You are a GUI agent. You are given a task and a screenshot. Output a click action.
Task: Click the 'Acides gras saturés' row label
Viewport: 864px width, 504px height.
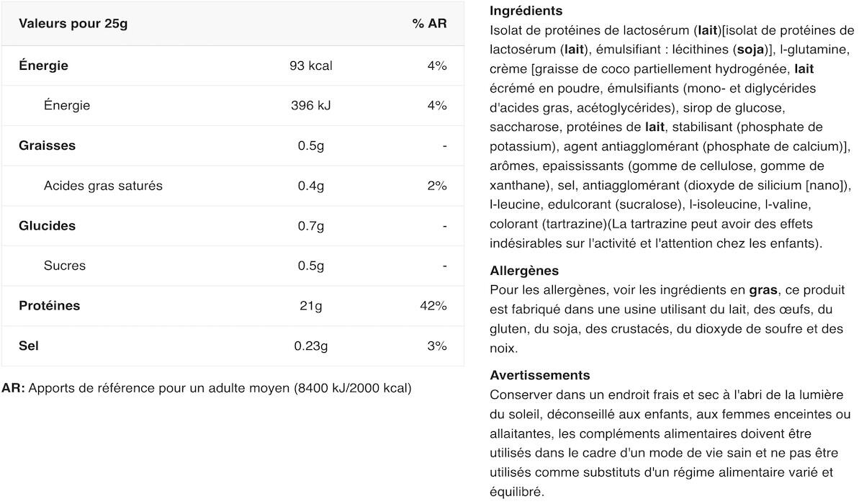tap(103, 186)
